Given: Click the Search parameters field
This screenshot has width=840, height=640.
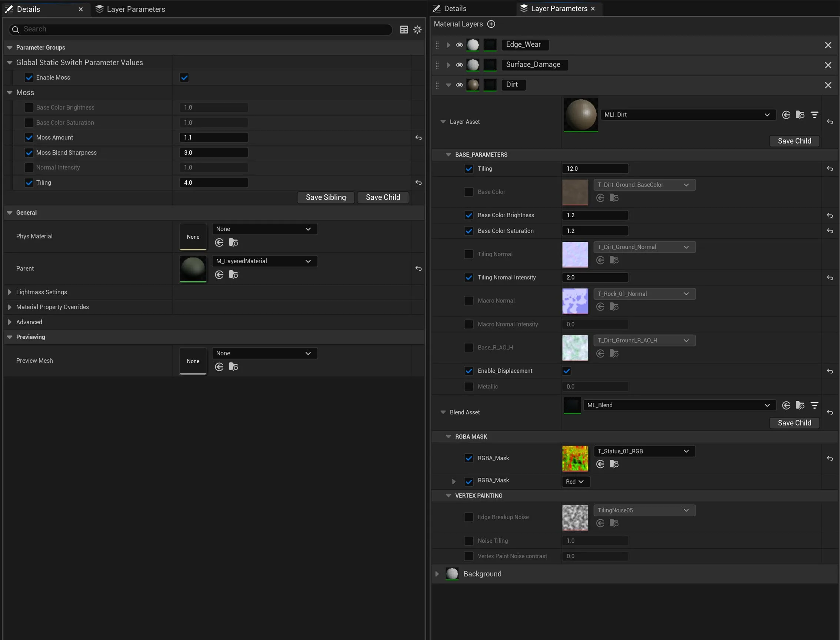Looking at the screenshot, I should click(x=200, y=29).
